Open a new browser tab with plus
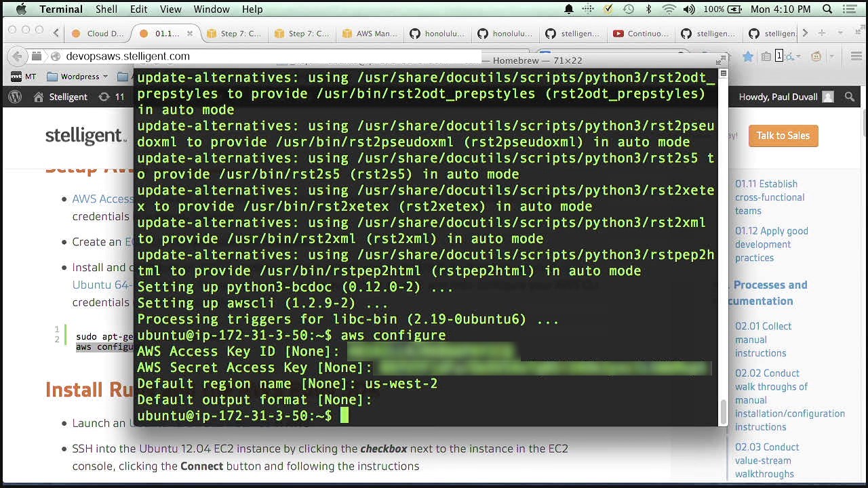 [821, 33]
